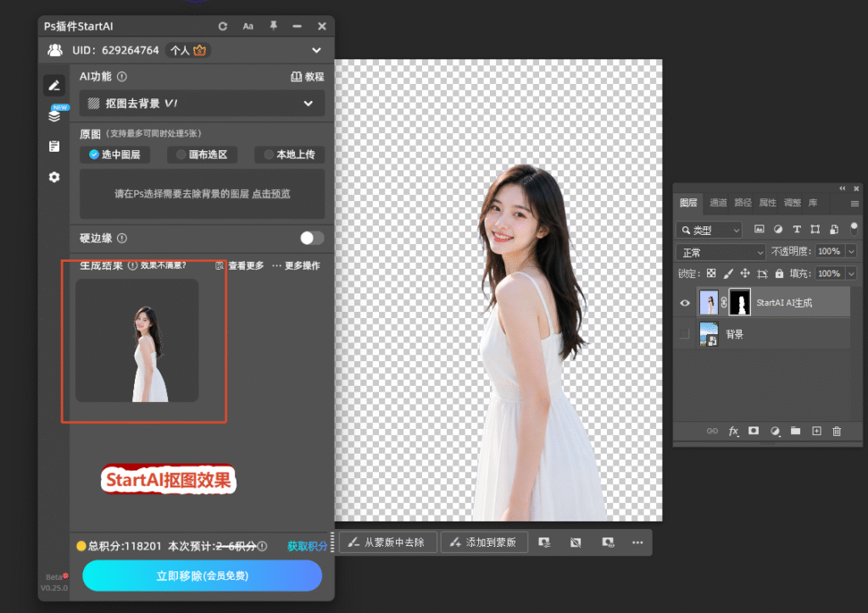The height and width of the screenshot is (613, 868).
Task: Hide the StartAI AI生成 layer with the eye icon
Action: [685, 303]
